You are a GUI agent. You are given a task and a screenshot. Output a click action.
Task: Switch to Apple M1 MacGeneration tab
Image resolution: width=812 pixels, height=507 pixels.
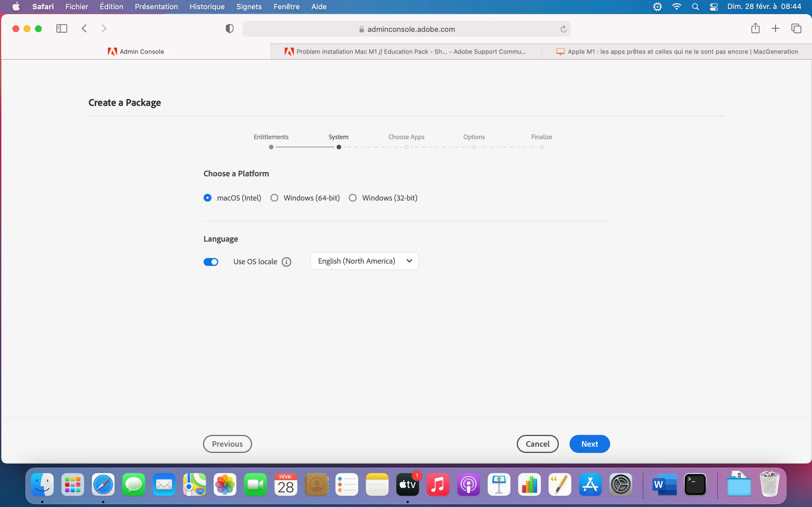pyautogui.click(x=677, y=52)
